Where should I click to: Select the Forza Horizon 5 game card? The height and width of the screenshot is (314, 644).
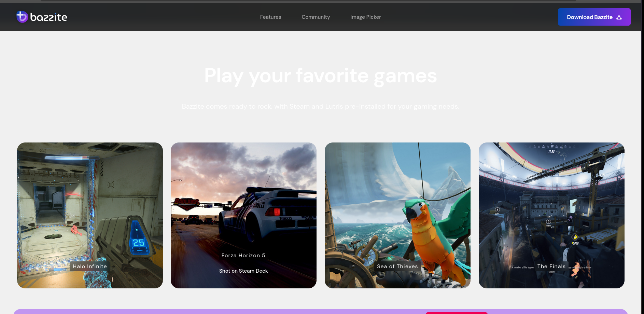point(243,215)
